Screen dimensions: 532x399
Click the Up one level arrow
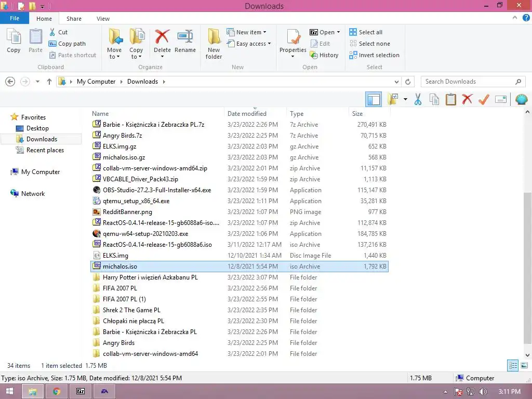click(49, 82)
